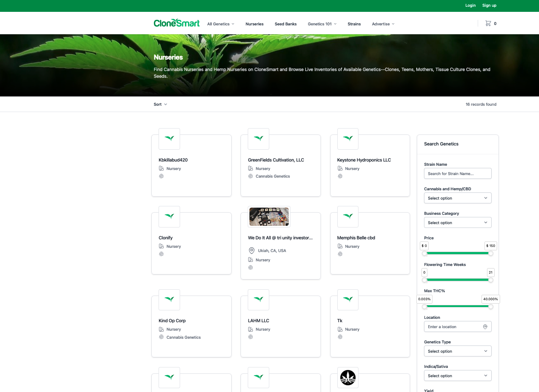Click Flowering Time Weeks maximum handle
This screenshot has width=539, height=392.
491,280
